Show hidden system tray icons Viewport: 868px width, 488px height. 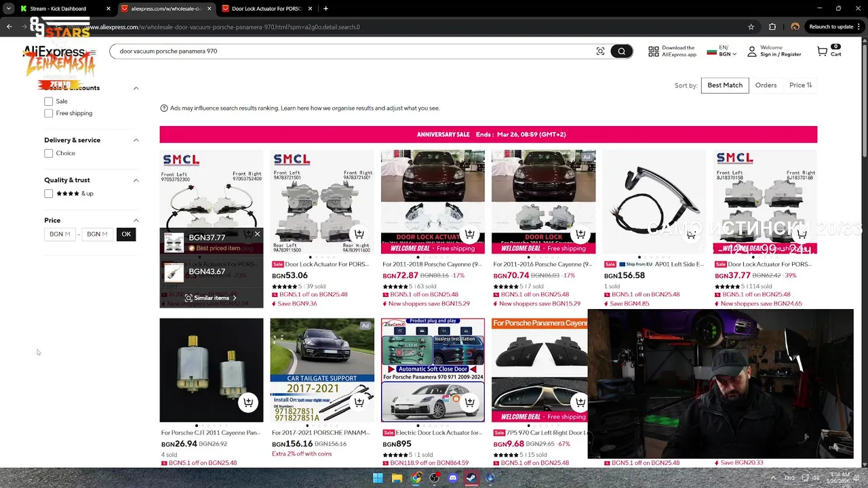[774, 478]
